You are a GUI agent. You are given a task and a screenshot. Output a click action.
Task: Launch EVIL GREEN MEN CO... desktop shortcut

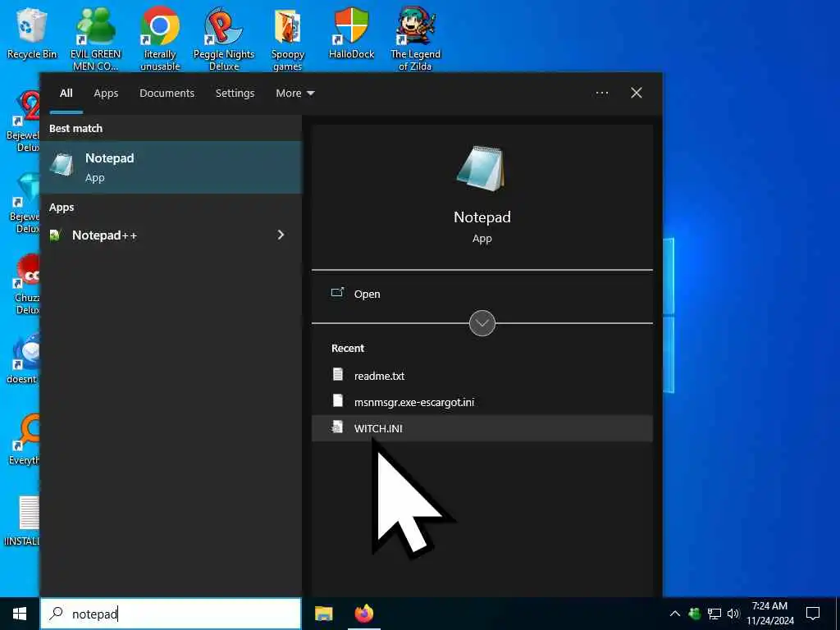(96, 39)
